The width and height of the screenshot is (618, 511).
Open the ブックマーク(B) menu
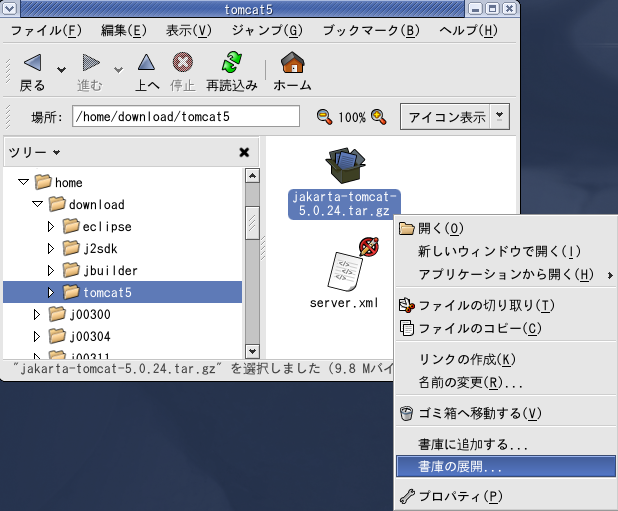(371, 31)
